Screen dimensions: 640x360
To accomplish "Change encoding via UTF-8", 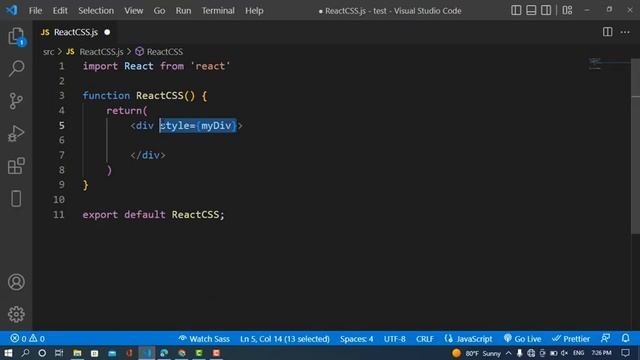I will (394, 339).
